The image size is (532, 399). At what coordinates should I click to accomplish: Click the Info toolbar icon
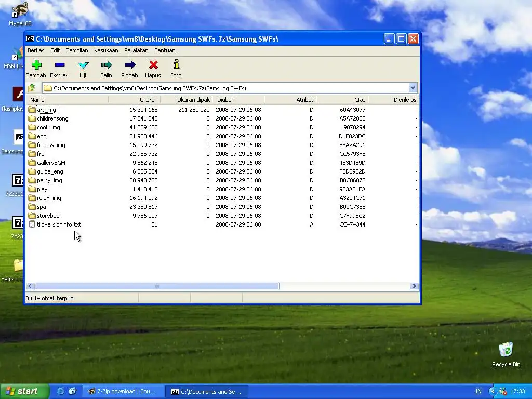pyautogui.click(x=177, y=64)
